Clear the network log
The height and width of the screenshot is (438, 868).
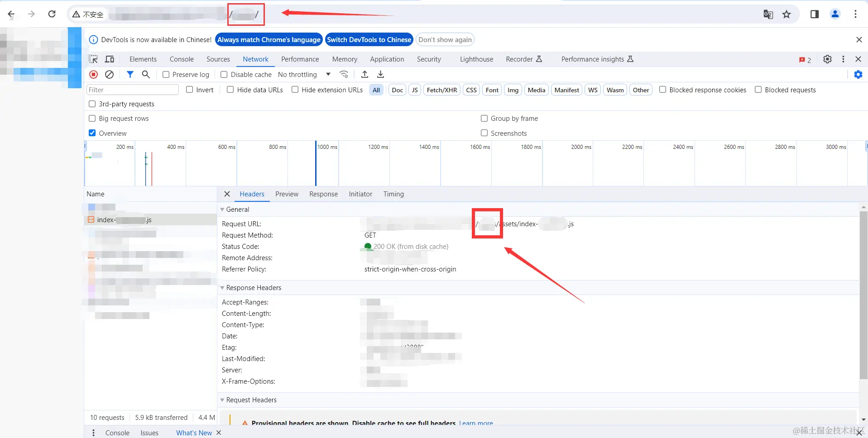pos(109,75)
